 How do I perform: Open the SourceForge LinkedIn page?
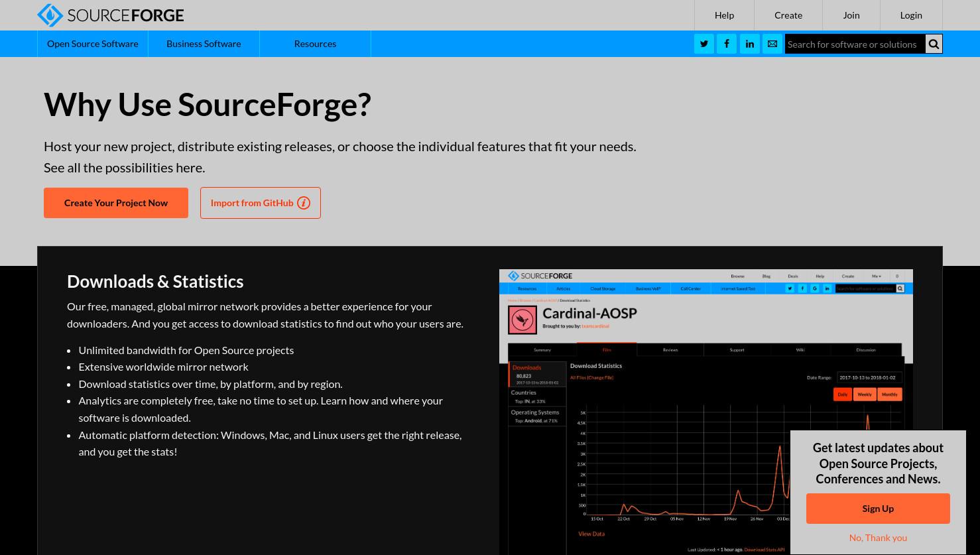[x=750, y=44]
